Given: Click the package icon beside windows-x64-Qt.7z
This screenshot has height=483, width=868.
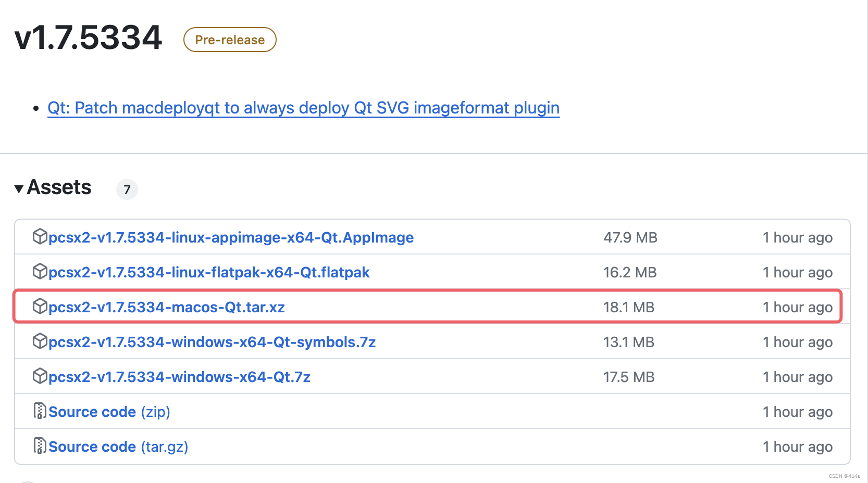Looking at the screenshot, I should coord(40,376).
